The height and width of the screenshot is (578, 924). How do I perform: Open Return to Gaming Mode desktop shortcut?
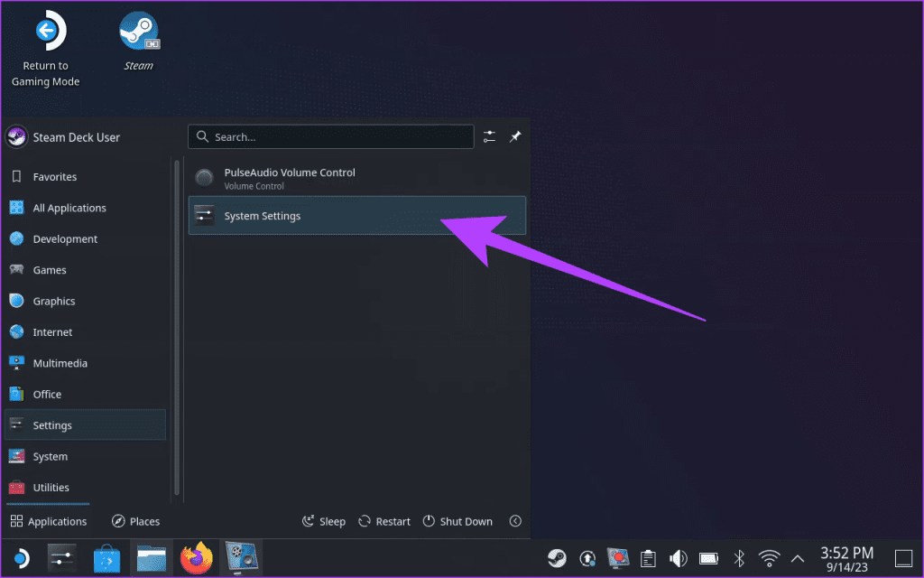pos(46,50)
